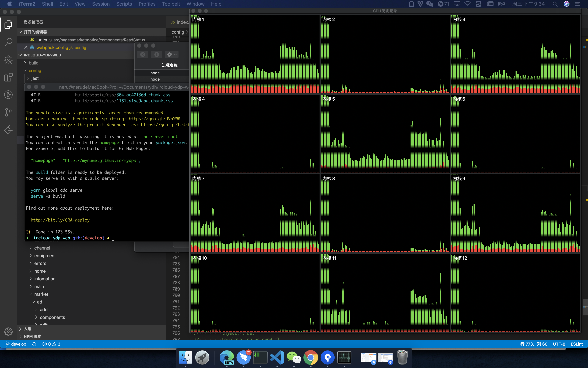588x368 pixels.
Task: Click the 进程名称 column header
Action: coord(170,65)
